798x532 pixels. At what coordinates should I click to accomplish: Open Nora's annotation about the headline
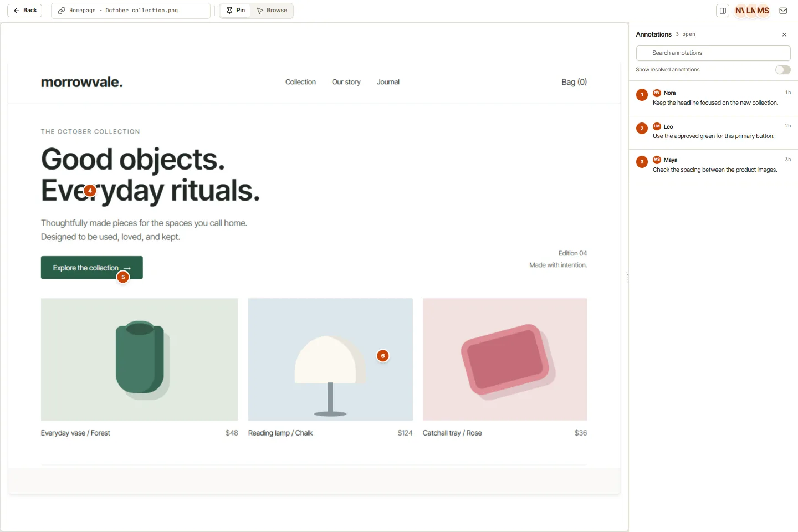[713, 98]
